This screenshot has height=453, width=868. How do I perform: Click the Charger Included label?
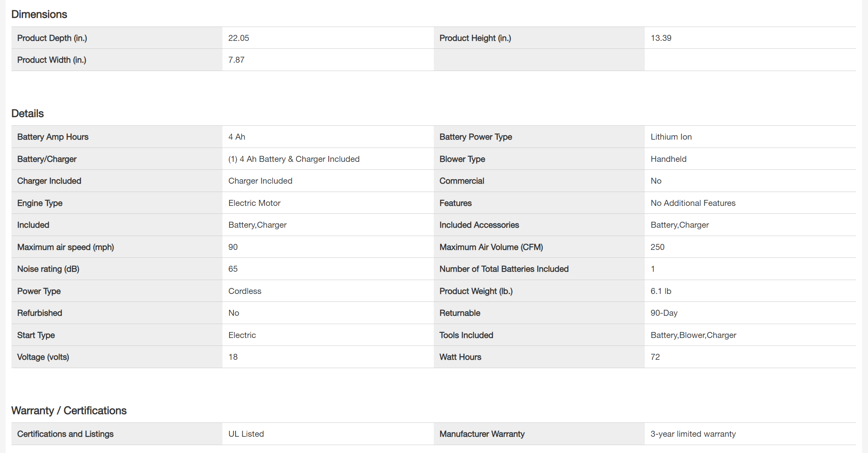click(x=49, y=181)
